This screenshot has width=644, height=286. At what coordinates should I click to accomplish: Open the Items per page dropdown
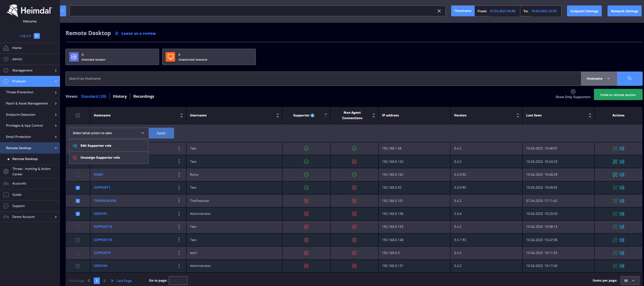[x=629, y=281]
